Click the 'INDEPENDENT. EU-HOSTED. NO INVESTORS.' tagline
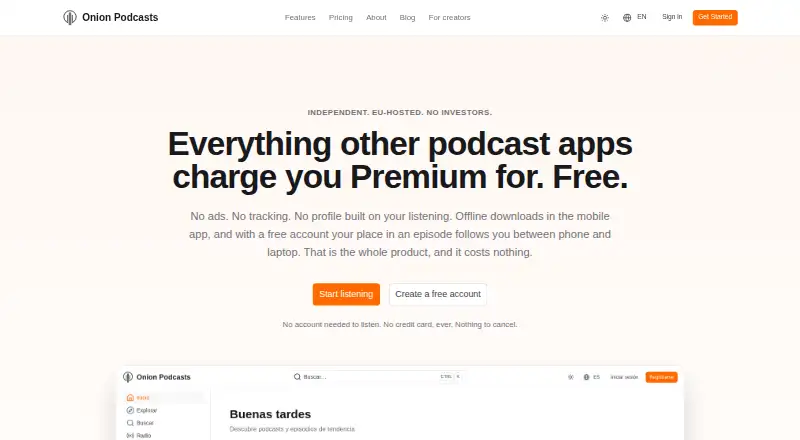800x440 pixels. pos(399,112)
